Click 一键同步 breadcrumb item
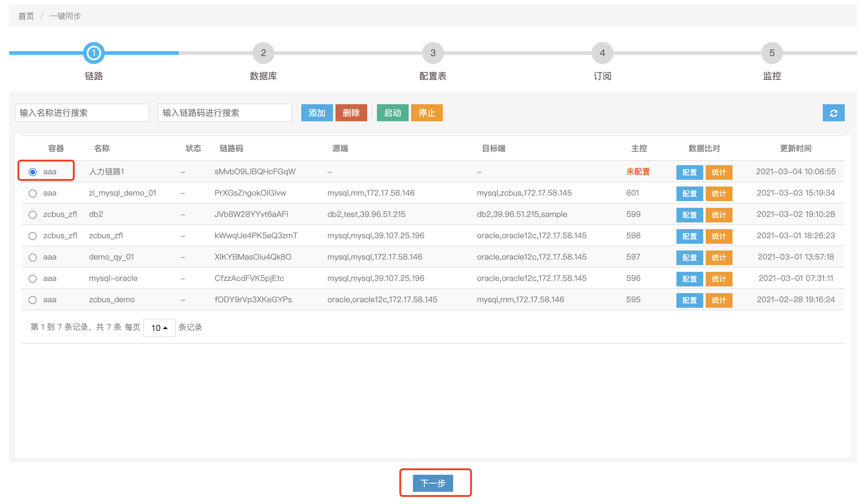Viewport: 860px width, 504px height. coord(65,16)
